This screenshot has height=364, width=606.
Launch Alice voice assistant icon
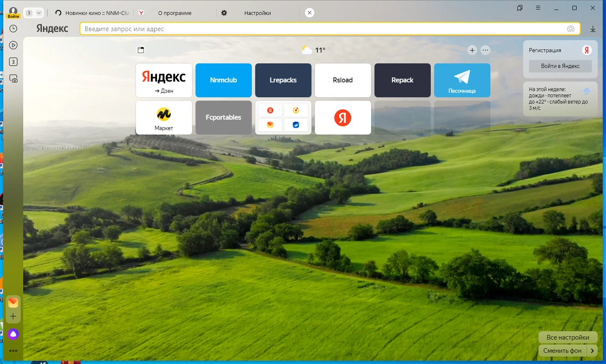pos(13,334)
